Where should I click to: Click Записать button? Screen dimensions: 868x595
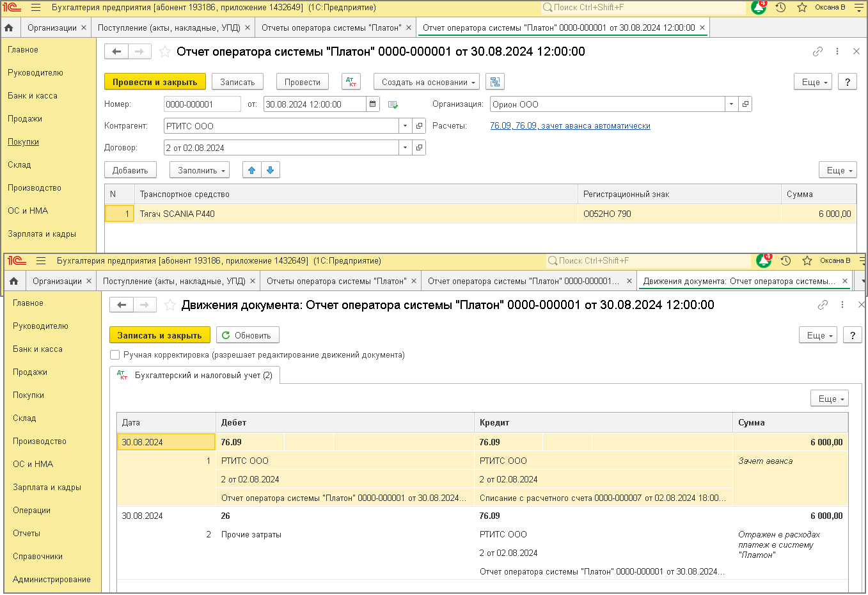point(237,82)
